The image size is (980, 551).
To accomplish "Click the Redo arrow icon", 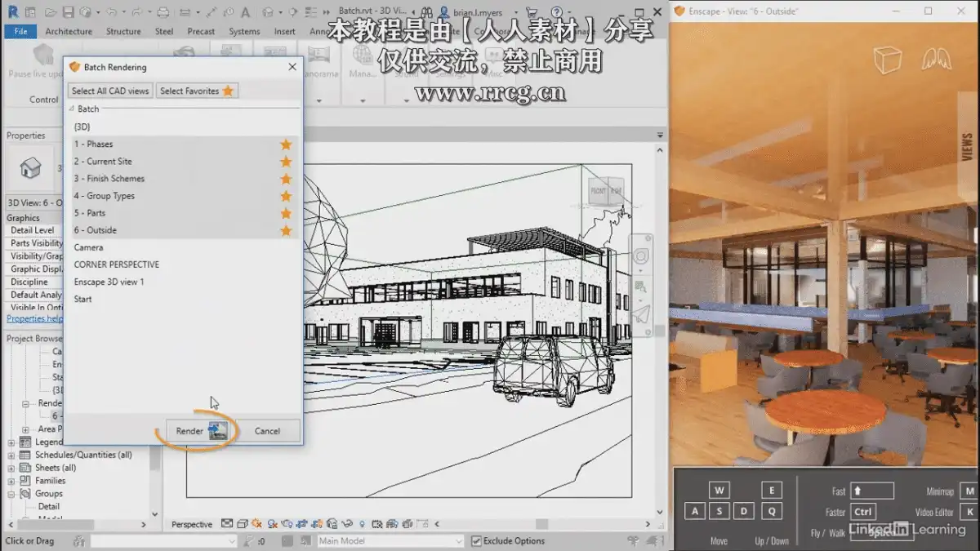I will (137, 12).
